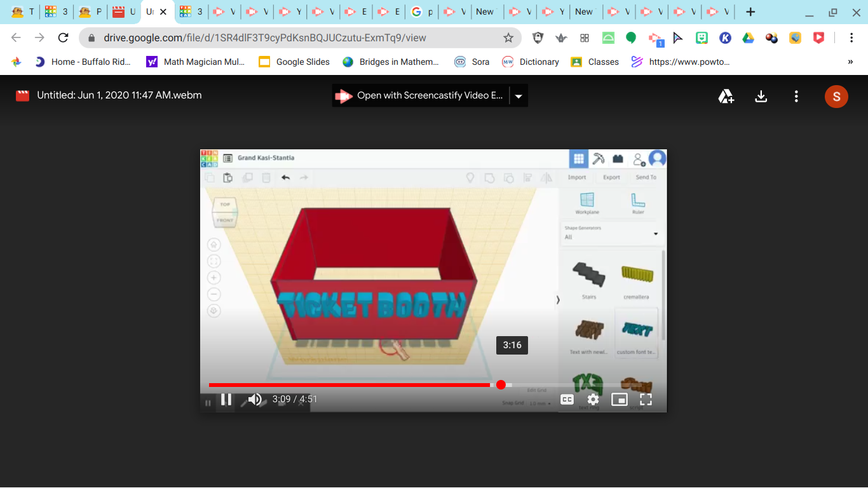Open the Bridges in Mathem... bookmark
Screen dimensions: 868x488
(391, 62)
